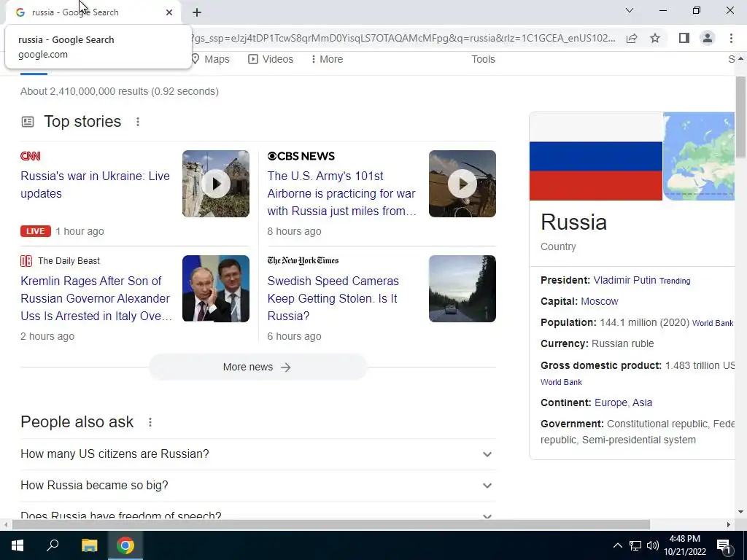Click The New York Times logo
Viewport: 747px width, 560px height.
click(303, 260)
